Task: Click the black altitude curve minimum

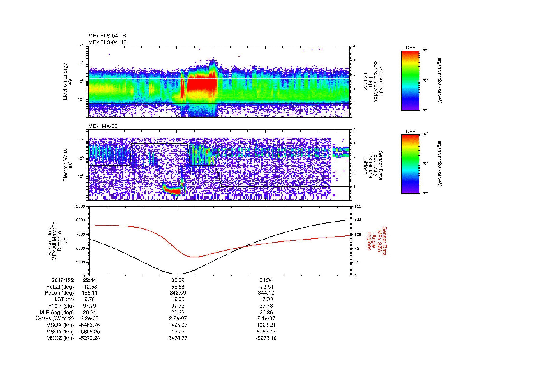Action: pyautogui.click(x=178, y=274)
